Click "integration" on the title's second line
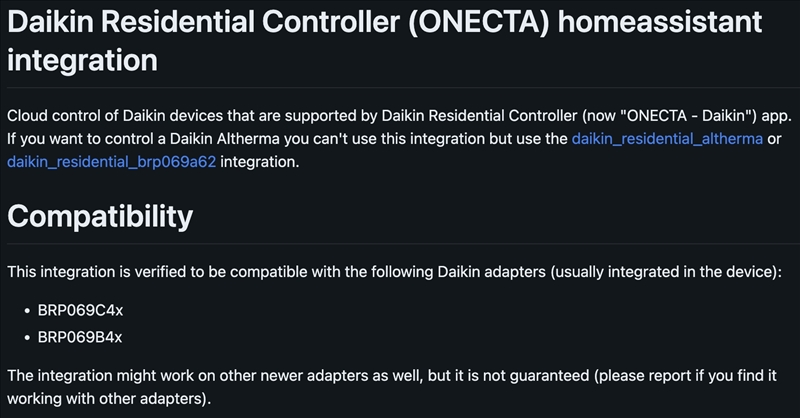 [x=82, y=60]
